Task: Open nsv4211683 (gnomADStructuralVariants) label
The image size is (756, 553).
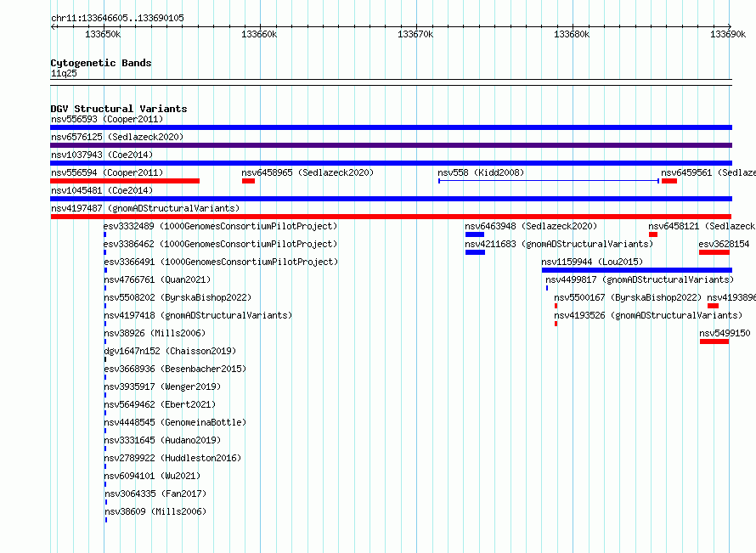Action: tap(559, 244)
